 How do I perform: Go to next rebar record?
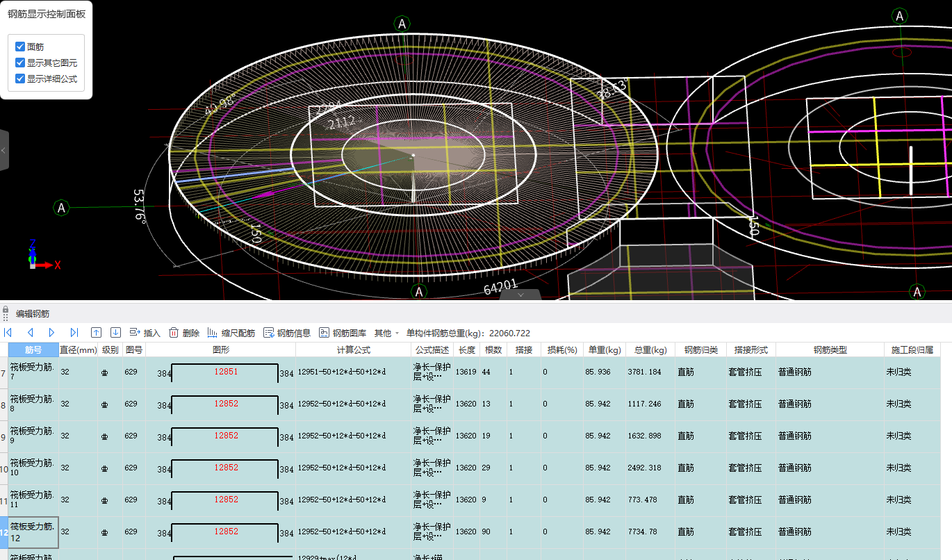click(51, 333)
